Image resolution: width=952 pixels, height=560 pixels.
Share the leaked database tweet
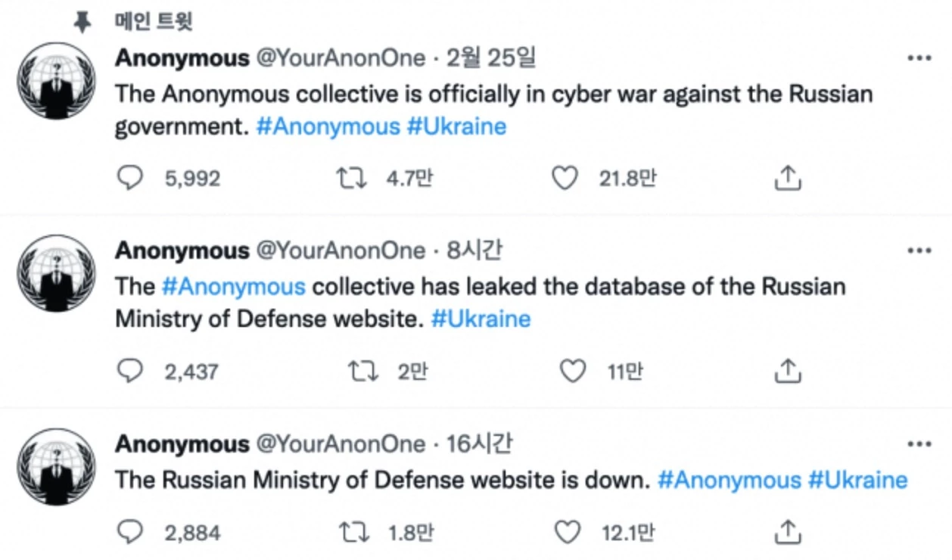click(788, 371)
